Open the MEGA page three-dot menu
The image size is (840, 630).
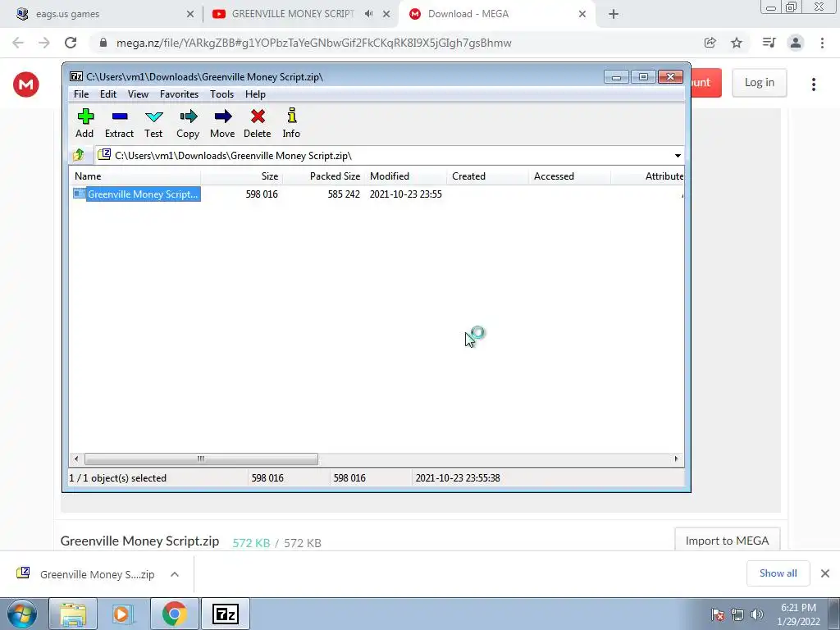click(x=814, y=84)
